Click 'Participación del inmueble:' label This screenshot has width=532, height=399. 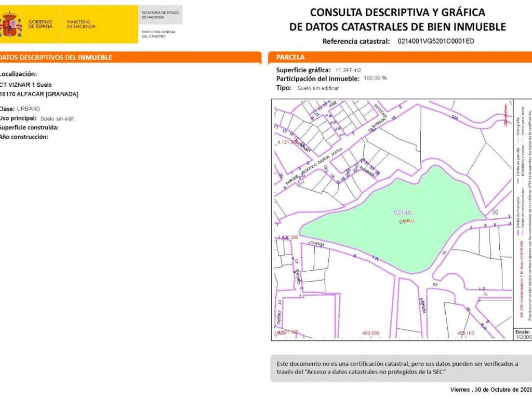pyautogui.click(x=317, y=79)
